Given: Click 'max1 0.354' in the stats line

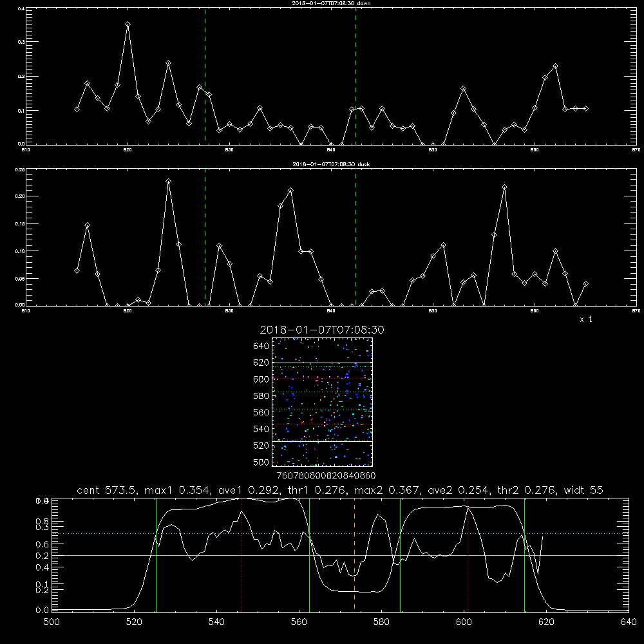Looking at the screenshot, I should point(175,490).
